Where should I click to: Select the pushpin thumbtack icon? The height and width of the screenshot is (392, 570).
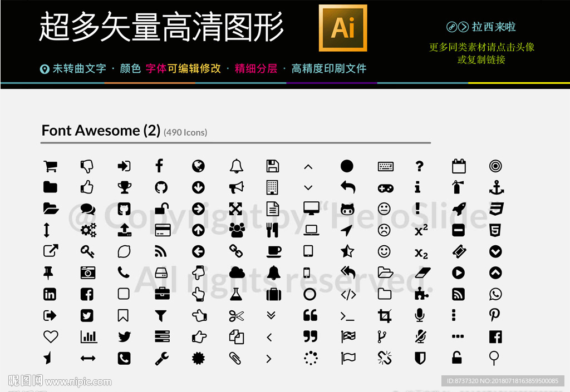48,272
